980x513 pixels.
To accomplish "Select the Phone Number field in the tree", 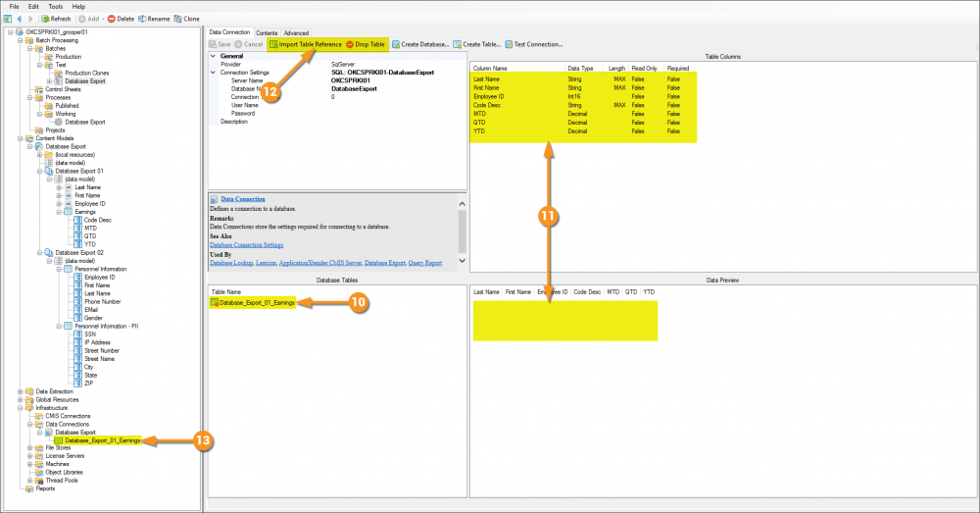I will pos(103,301).
